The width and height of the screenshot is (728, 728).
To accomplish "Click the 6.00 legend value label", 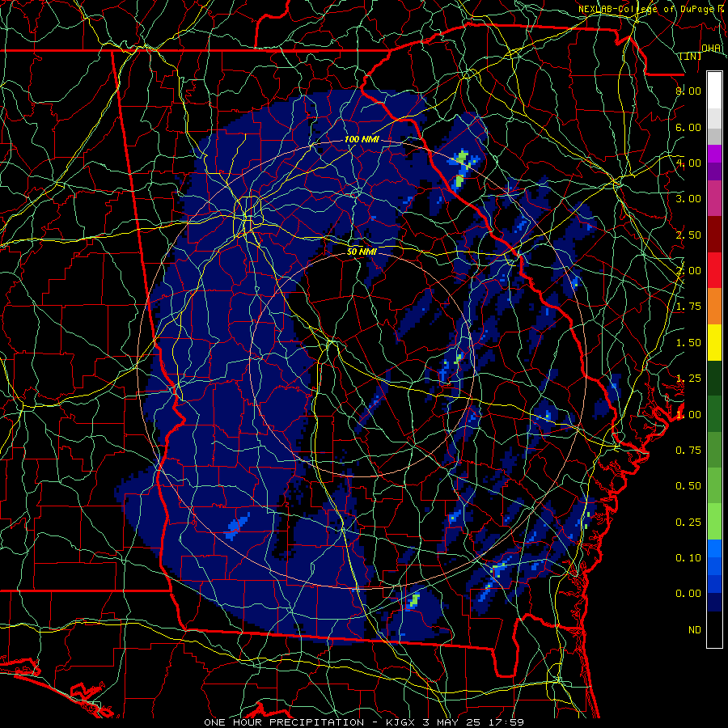I will [x=688, y=127].
